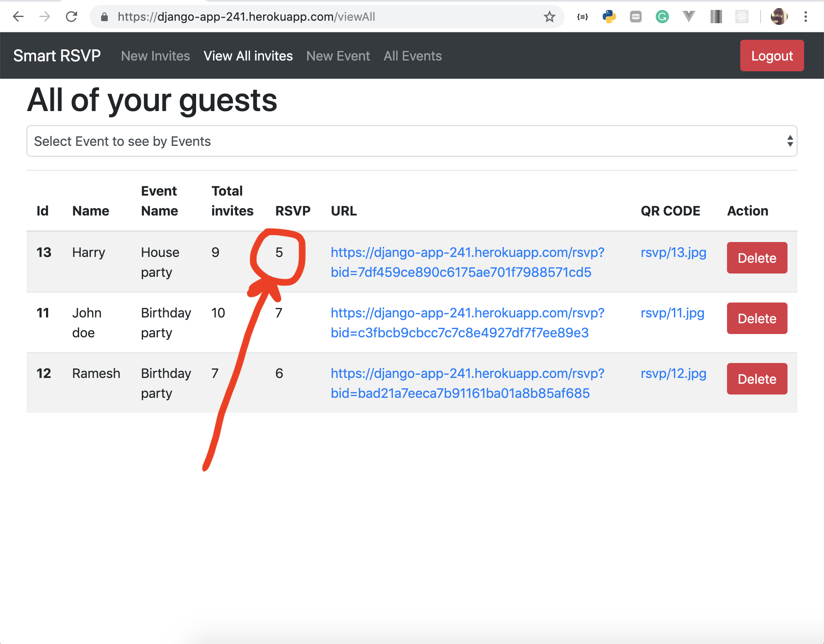The width and height of the screenshot is (824, 644).
Task: Click the browser address bar
Action: click(315, 17)
